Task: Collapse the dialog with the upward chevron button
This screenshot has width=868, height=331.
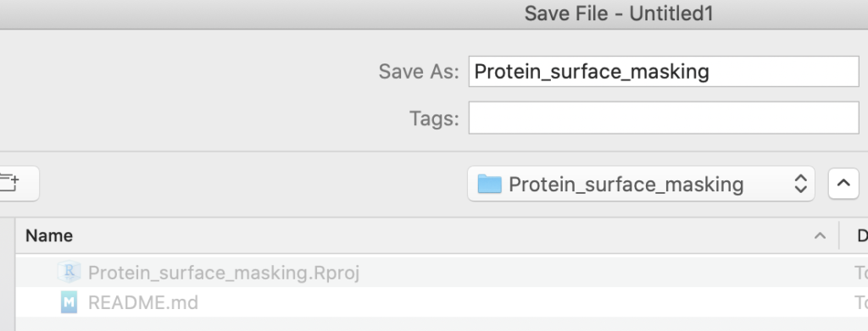Action: click(x=843, y=184)
